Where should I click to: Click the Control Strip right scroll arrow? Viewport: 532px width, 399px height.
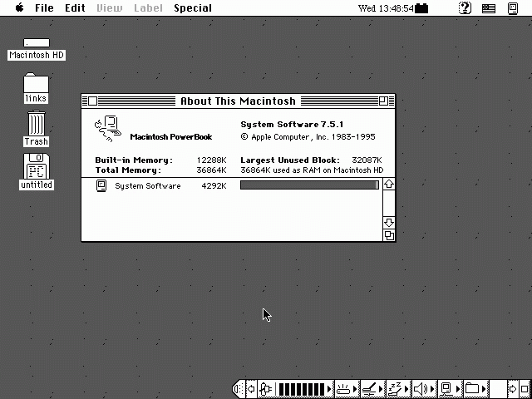(513, 389)
